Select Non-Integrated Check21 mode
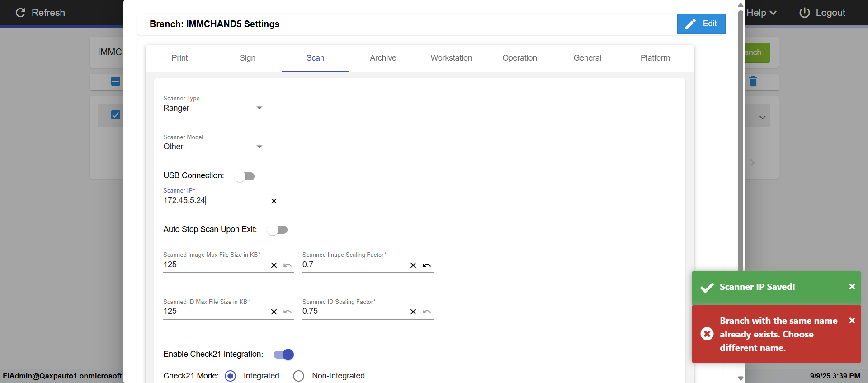 click(x=298, y=376)
